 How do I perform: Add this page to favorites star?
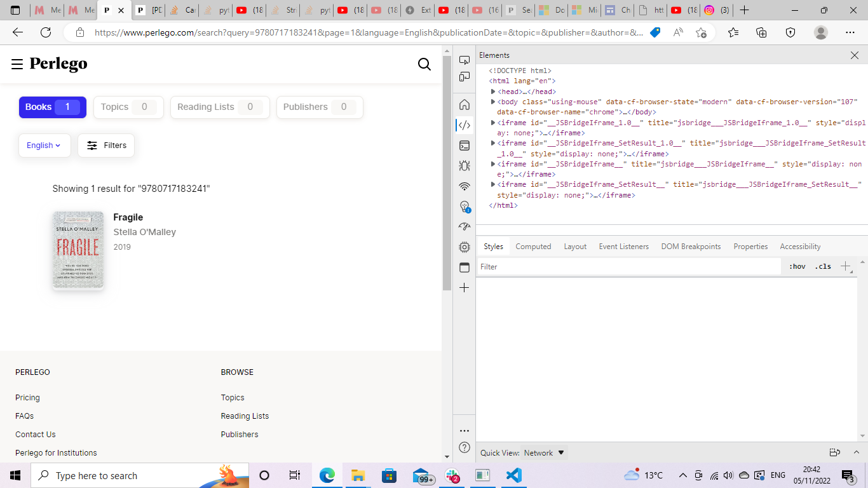coord(701,32)
